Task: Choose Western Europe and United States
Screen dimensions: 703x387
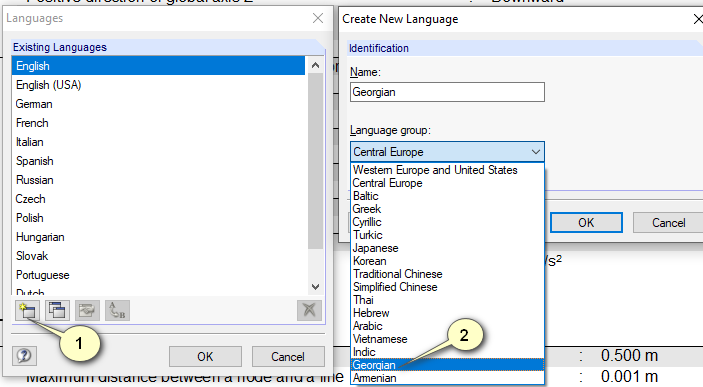Action: pyautogui.click(x=447, y=170)
